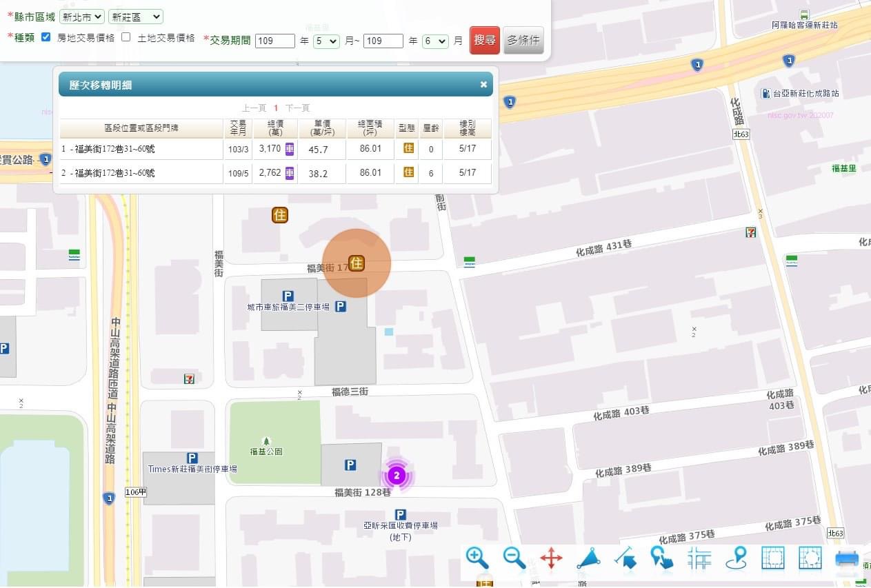Click the first 109 start year field

[275, 41]
